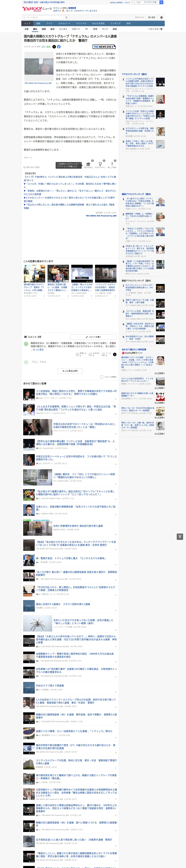Share article on X (Twitter)
This screenshot has width=186, height=868.
54,47
